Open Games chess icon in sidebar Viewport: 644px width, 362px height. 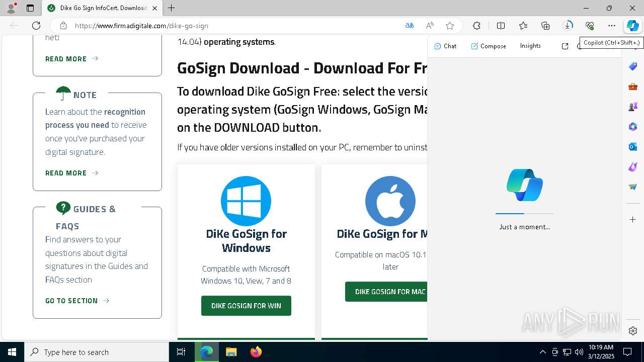click(x=633, y=107)
